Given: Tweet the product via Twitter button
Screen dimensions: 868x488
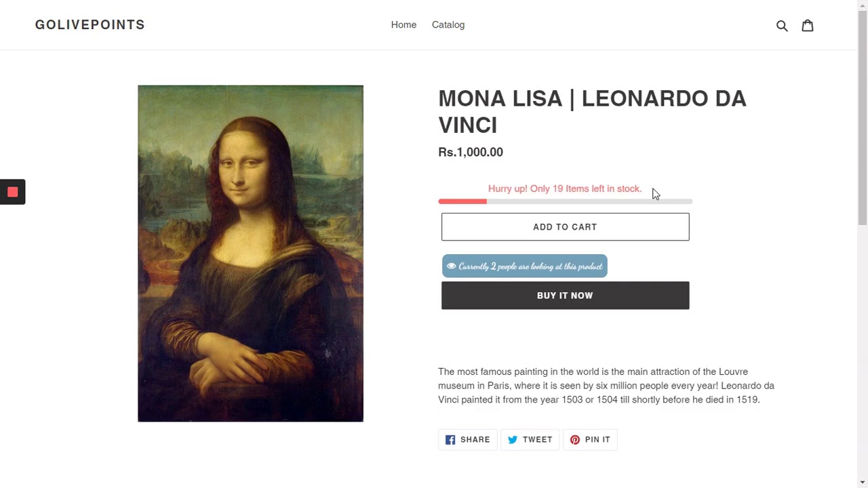Looking at the screenshot, I should pos(530,440).
